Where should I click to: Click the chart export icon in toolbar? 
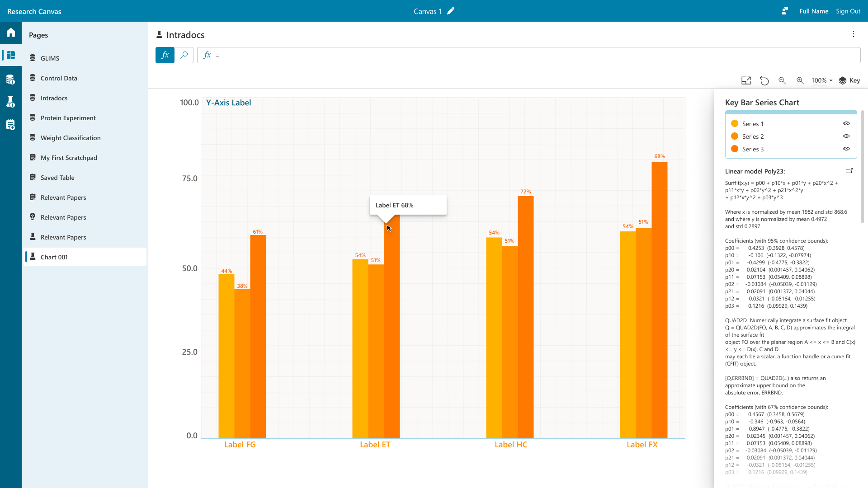click(x=746, y=80)
